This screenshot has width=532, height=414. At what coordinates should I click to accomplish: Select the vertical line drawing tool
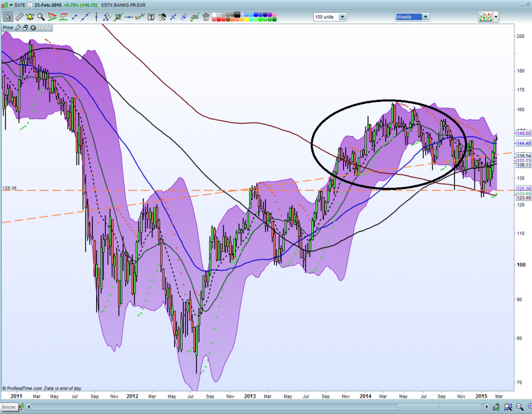[x=96, y=17]
